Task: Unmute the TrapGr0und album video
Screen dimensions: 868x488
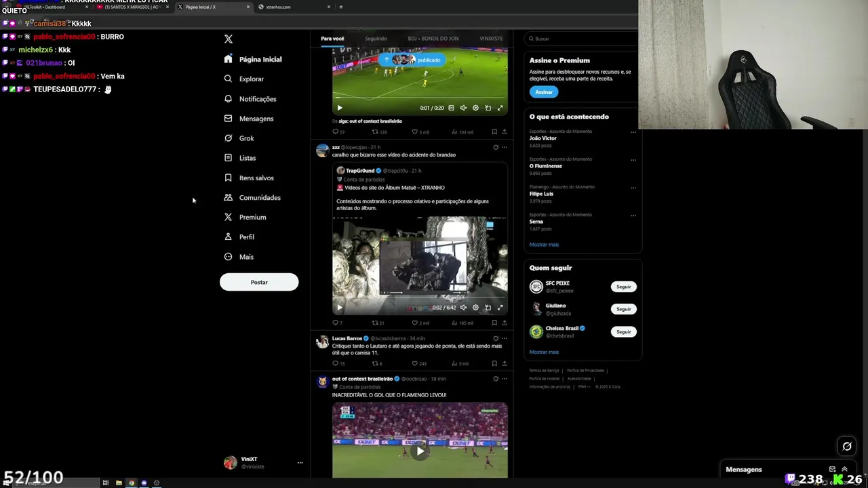Action: click(x=463, y=308)
